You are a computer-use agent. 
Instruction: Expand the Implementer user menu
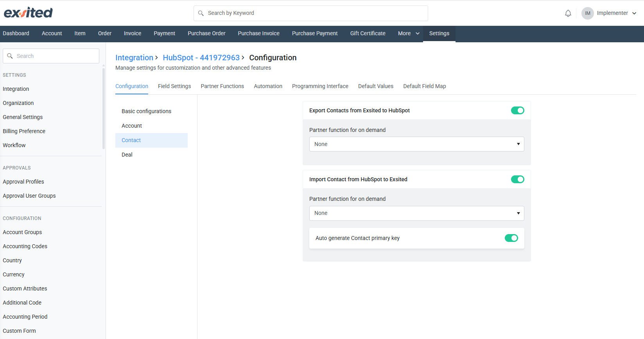coord(616,13)
